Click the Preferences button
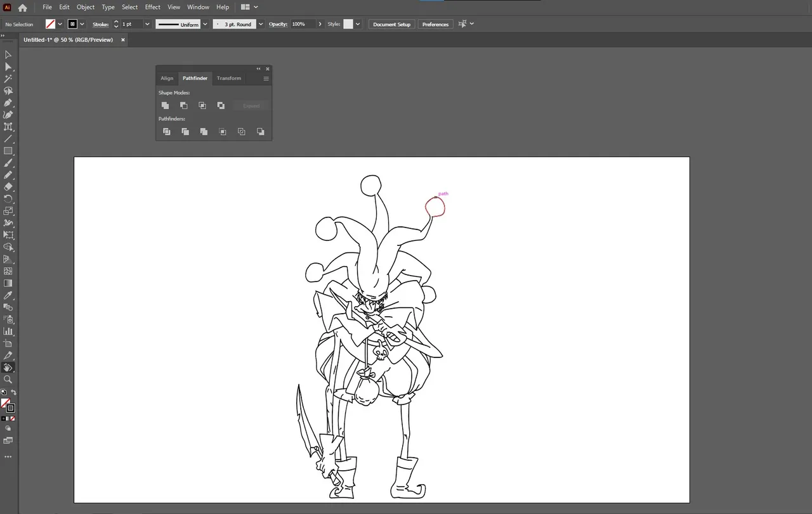 pyautogui.click(x=435, y=24)
